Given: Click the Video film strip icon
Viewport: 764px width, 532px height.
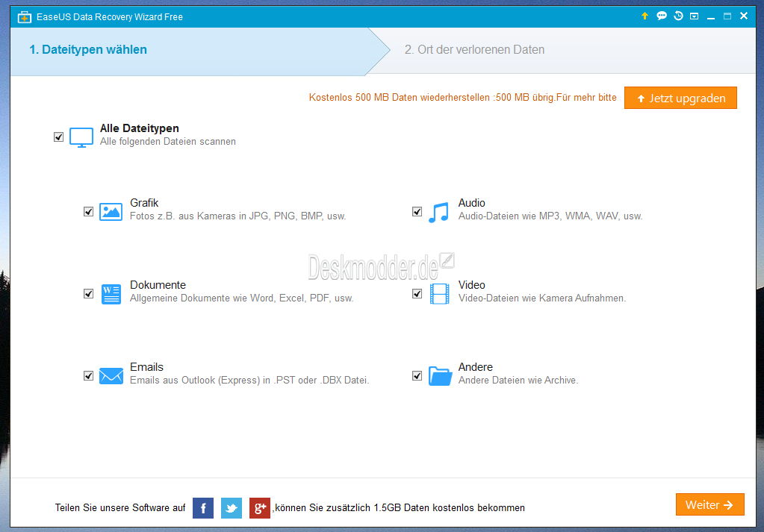Looking at the screenshot, I should [x=439, y=294].
